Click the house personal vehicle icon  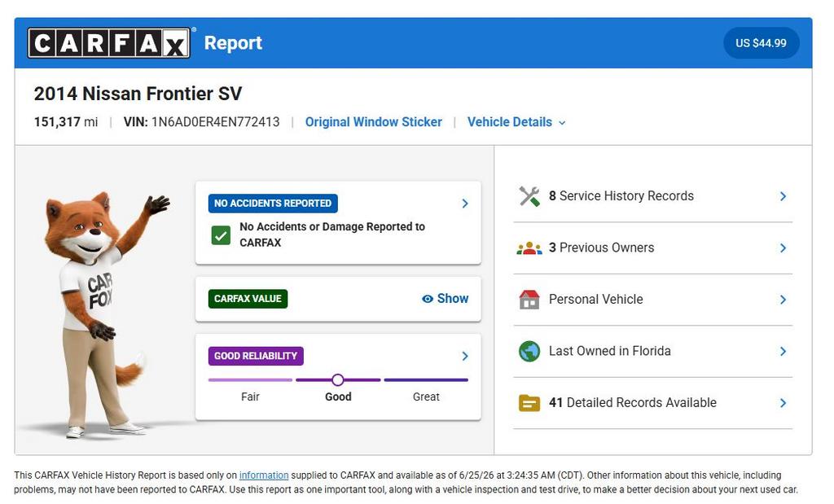[529, 300]
